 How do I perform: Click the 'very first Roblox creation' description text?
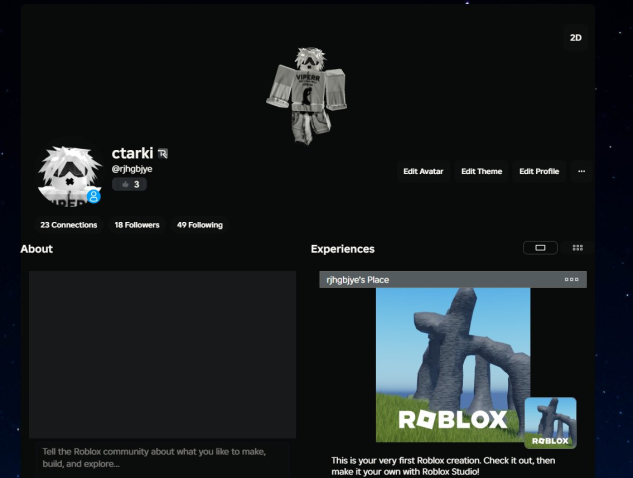click(x=443, y=466)
